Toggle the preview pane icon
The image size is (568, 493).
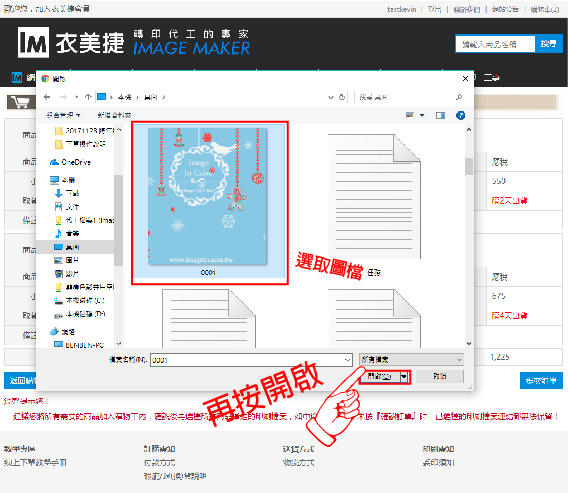(x=440, y=115)
